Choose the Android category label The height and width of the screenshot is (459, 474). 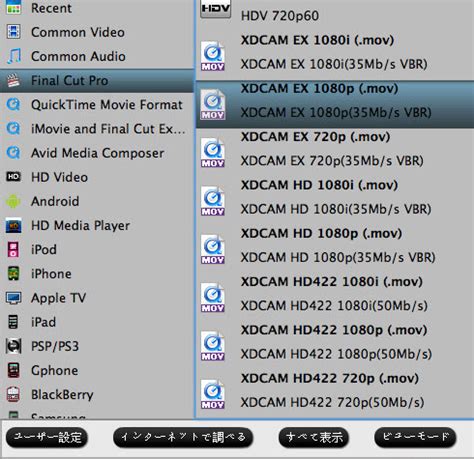coord(55,201)
